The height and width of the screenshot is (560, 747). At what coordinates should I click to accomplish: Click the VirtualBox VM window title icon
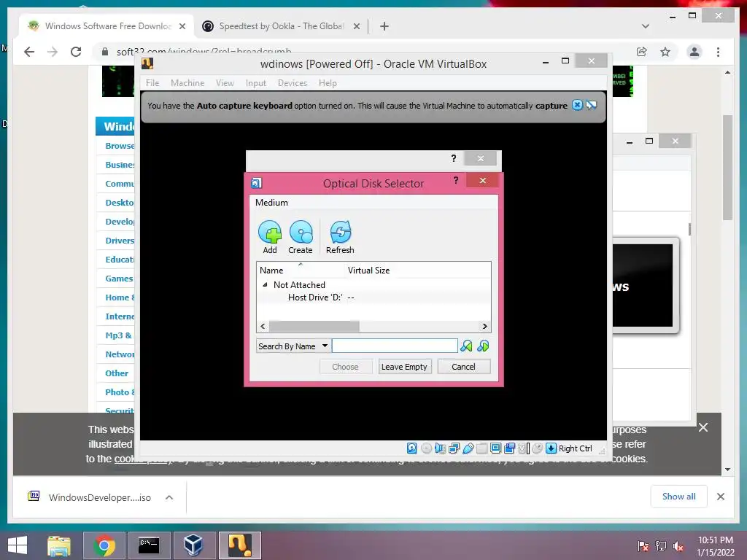pos(147,63)
